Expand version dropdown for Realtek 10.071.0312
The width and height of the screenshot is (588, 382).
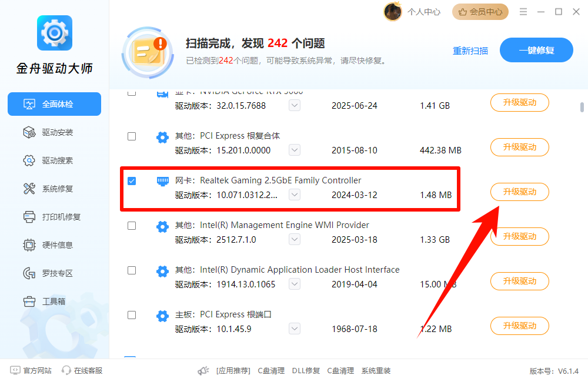pos(295,195)
